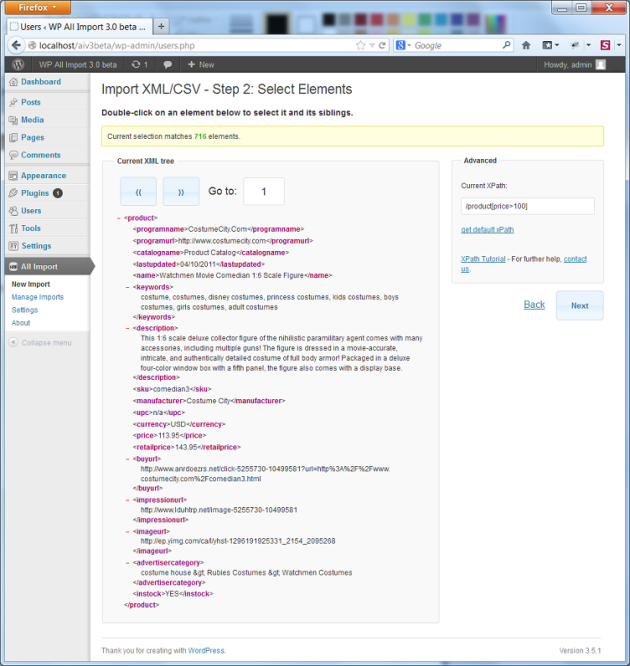Collapse the description element
The height and width of the screenshot is (666, 630).
coord(127,328)
